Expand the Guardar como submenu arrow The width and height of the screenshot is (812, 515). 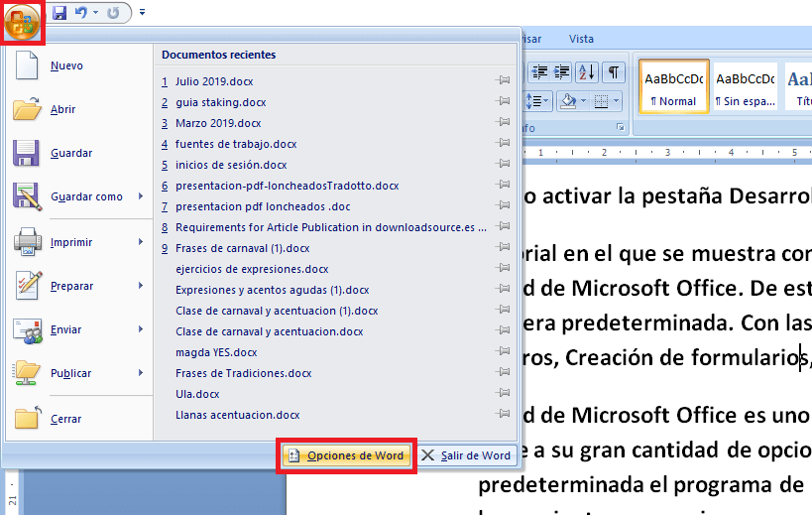(x=141, y=196)
